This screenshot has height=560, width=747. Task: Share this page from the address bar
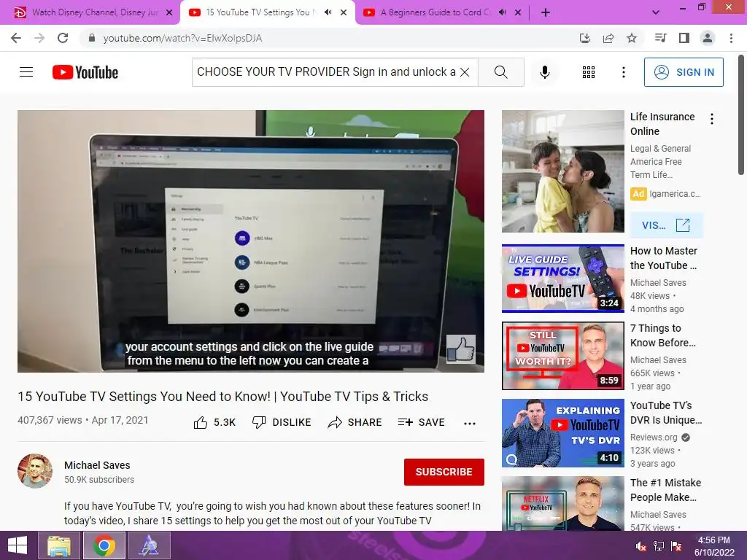(608, 38)
